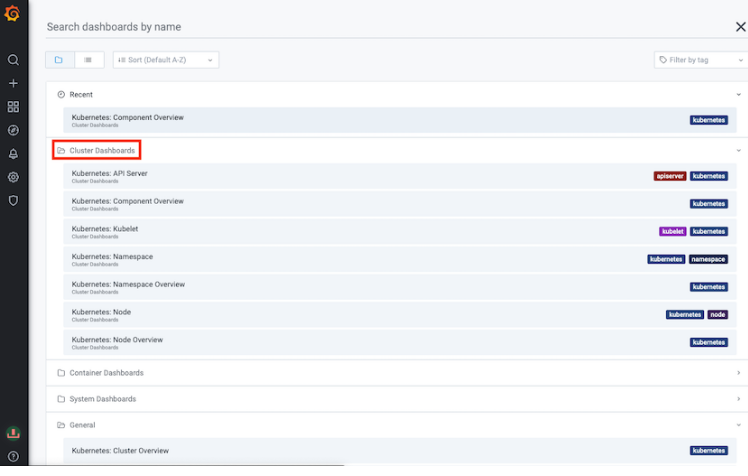Open the search icon in sidebar
This screenshot has height=476, width=748.
(x=13, y=60)
